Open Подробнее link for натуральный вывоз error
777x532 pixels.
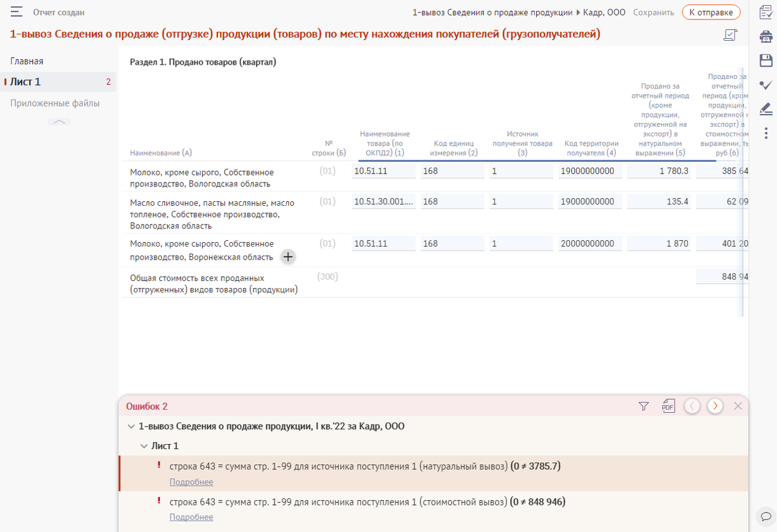point(191,482)
